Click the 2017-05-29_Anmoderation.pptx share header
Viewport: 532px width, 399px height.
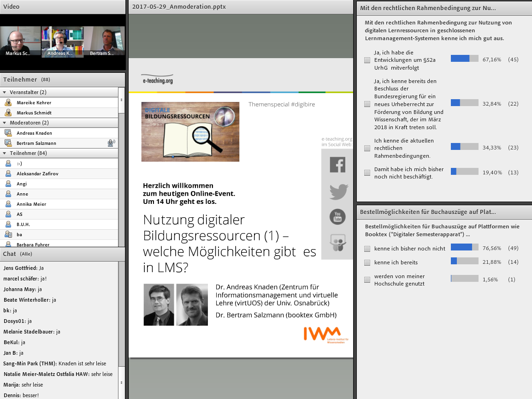pos(241,7)
